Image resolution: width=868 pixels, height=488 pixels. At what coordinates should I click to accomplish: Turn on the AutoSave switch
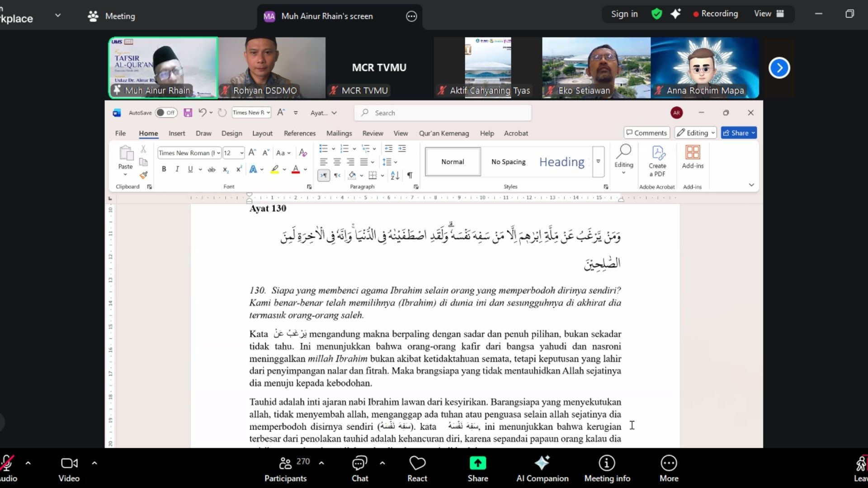coord(166,113)
